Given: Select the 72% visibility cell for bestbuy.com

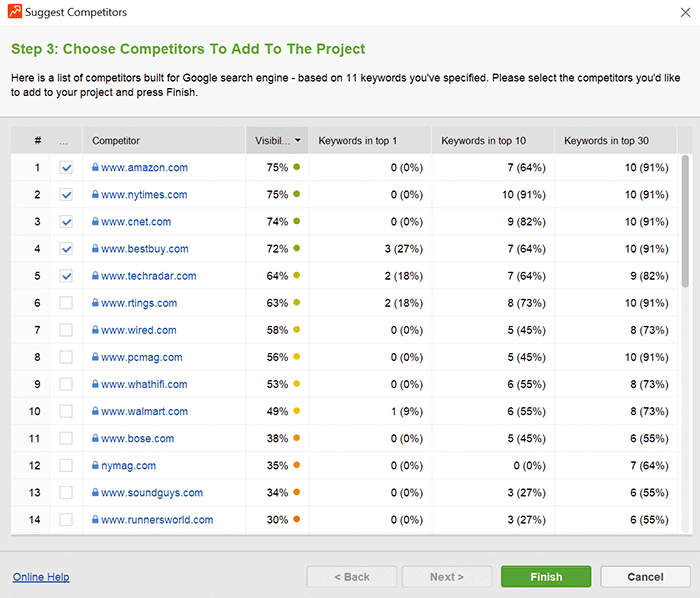Looking at the screenshot, I should tap(277, 249).
